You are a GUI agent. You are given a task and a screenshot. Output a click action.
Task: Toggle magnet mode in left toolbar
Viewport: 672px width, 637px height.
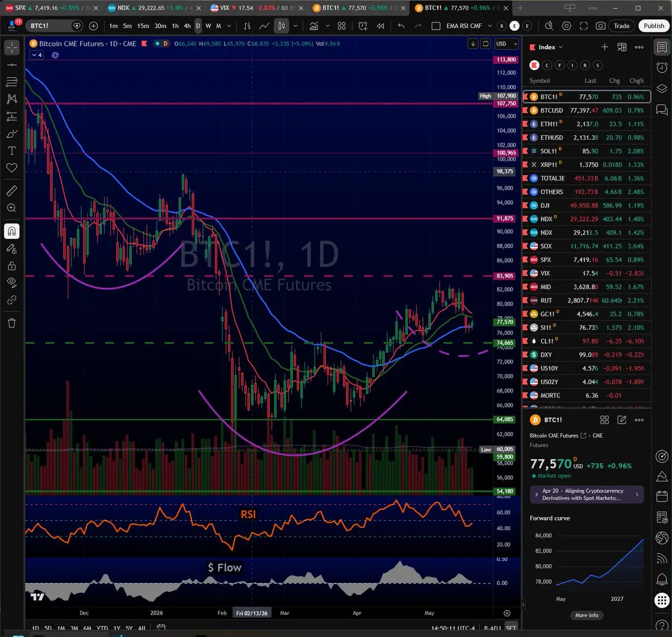(x=12, y=231)
